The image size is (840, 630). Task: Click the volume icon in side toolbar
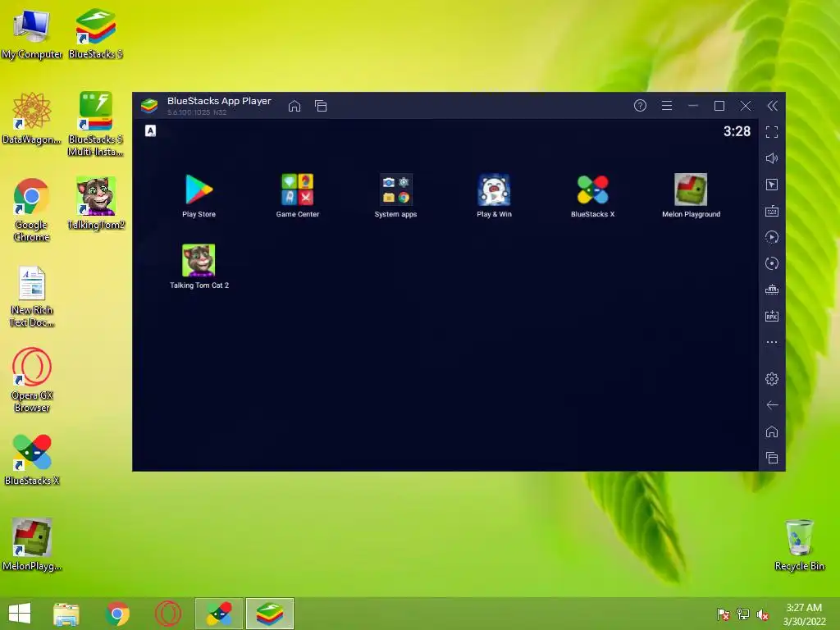coord(771,158)
